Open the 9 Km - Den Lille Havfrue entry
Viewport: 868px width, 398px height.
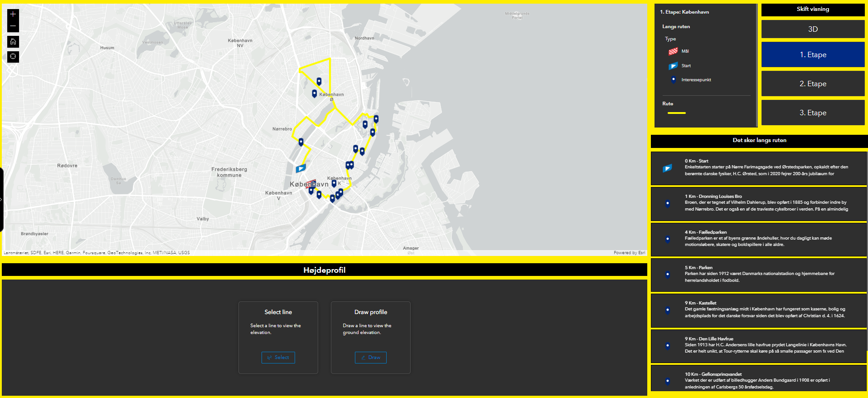pyautogui.click(x=759, y=346)
